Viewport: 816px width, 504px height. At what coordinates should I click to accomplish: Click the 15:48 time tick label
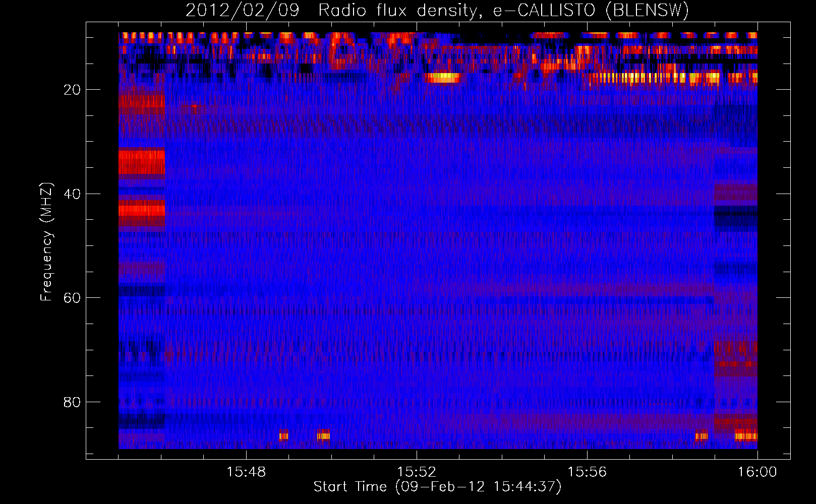[246, 472]
